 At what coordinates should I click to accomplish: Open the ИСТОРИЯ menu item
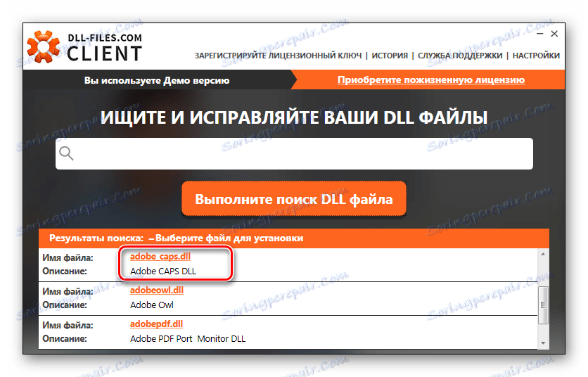(390, 56)
